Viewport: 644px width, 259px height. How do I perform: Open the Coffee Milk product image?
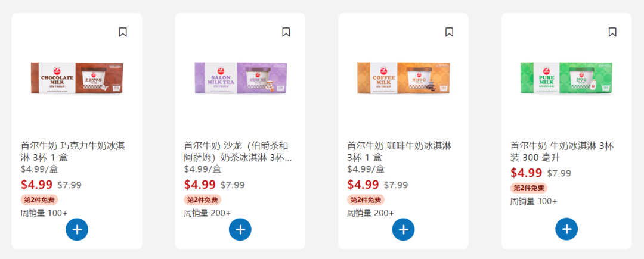pos(403,78)
